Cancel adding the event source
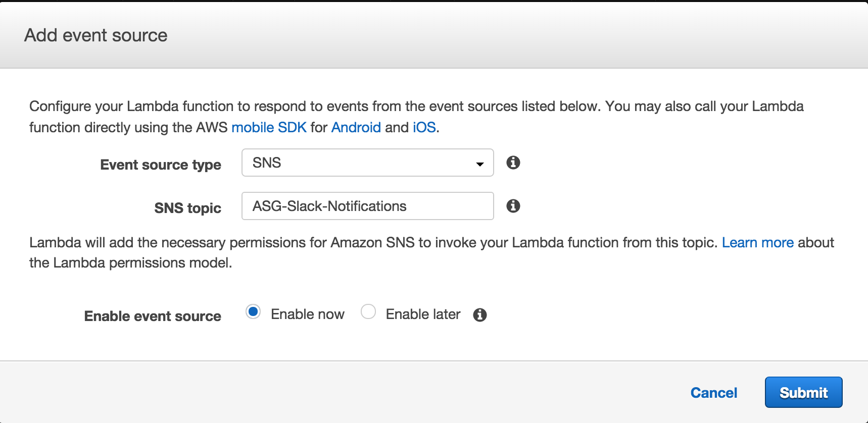This screenshot has height=423, width=868. (713, 393)
